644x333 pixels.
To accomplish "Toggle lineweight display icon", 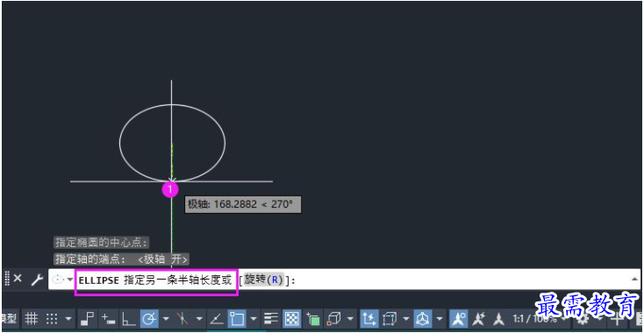I will 271,319.
